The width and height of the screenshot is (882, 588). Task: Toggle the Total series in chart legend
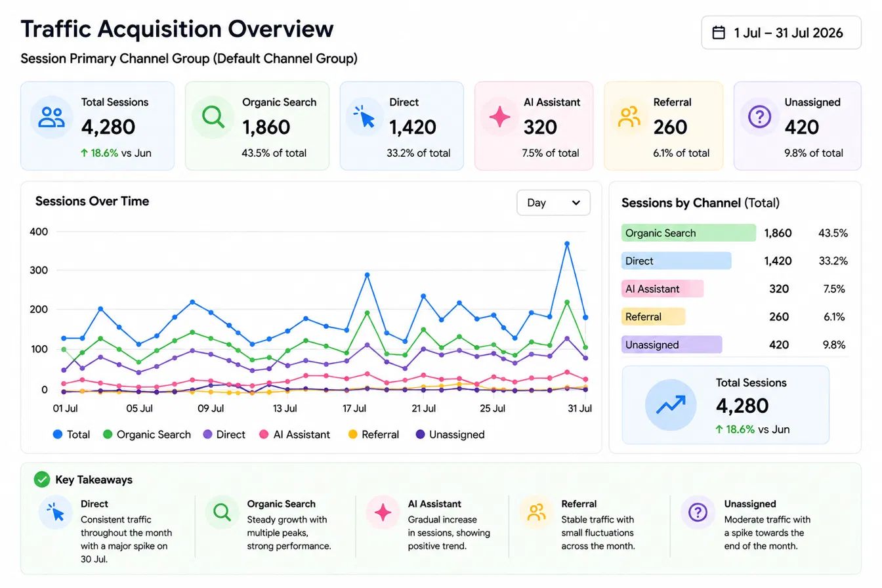click(x=72, y=434)
